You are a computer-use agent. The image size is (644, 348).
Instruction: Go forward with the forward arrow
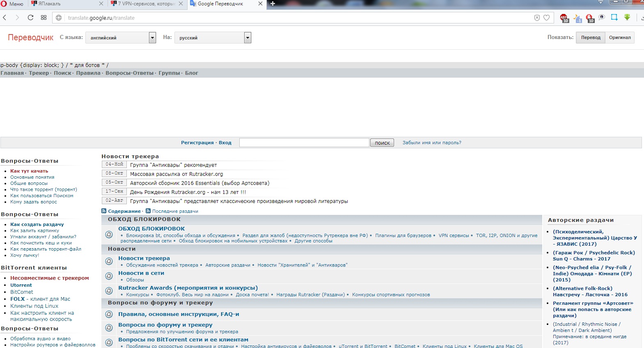17,18
